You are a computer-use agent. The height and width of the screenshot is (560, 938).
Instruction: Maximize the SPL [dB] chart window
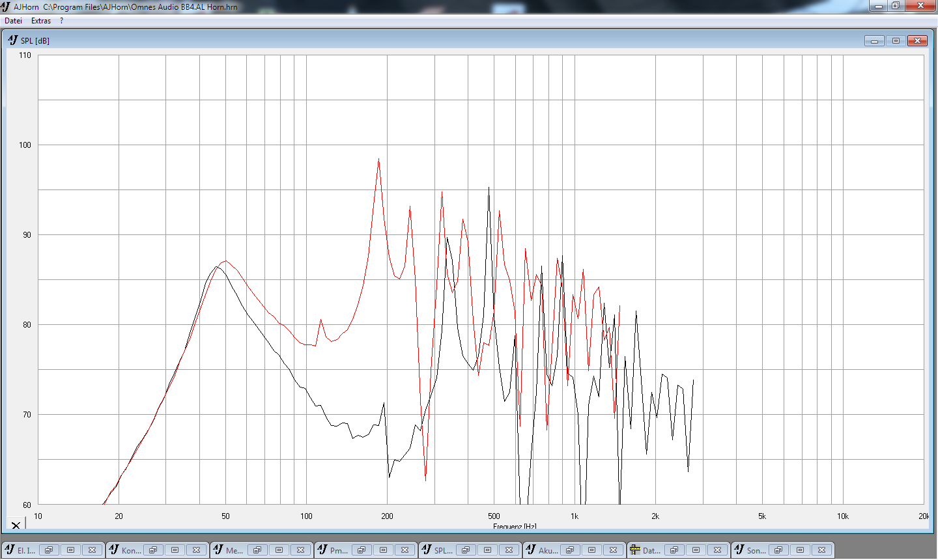click(x=896, y=41)
